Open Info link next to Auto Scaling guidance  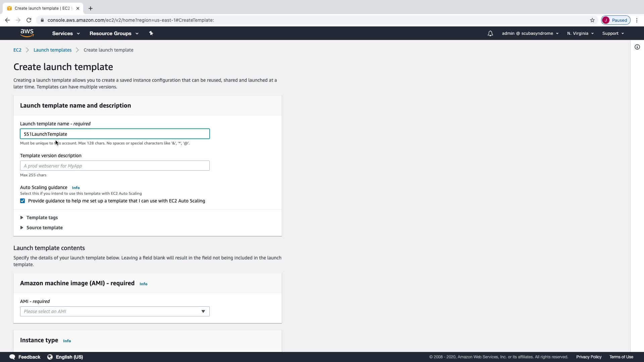(x=76, y=188)
